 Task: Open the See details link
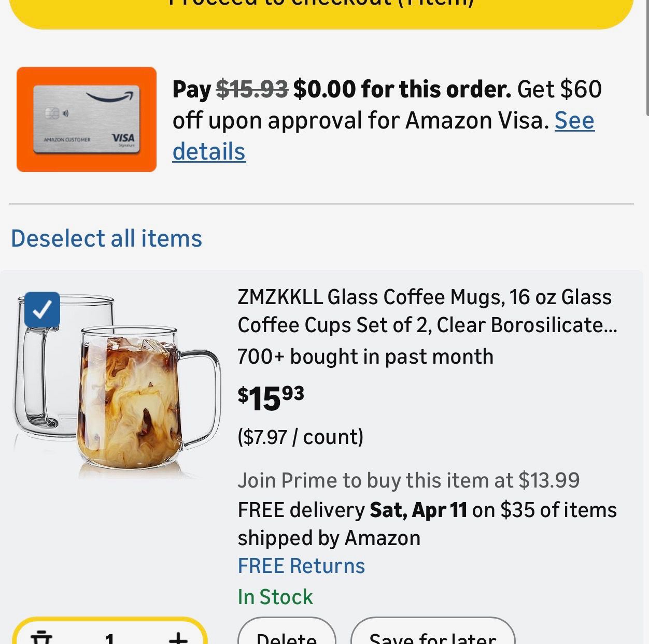click(x=574, y=121)
